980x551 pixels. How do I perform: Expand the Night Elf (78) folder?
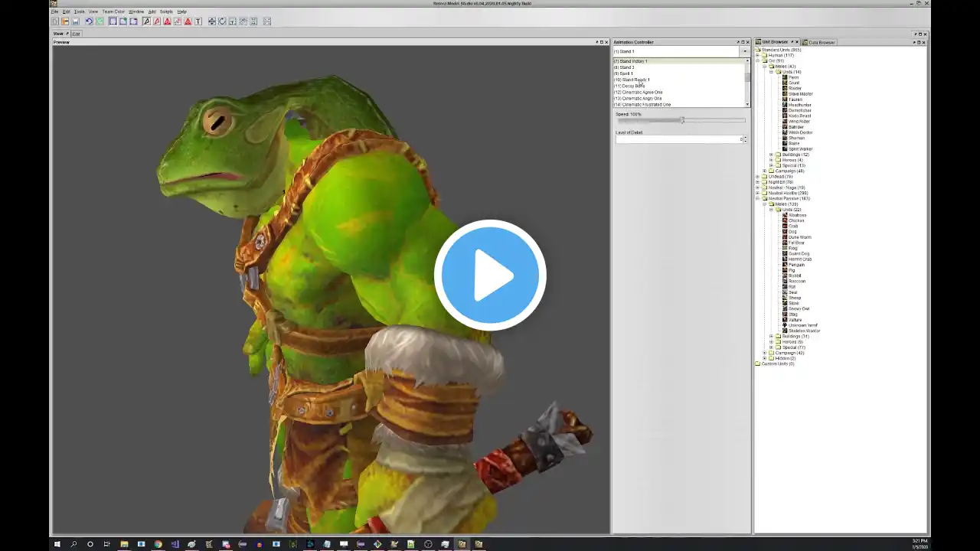[x=758, y=182]
